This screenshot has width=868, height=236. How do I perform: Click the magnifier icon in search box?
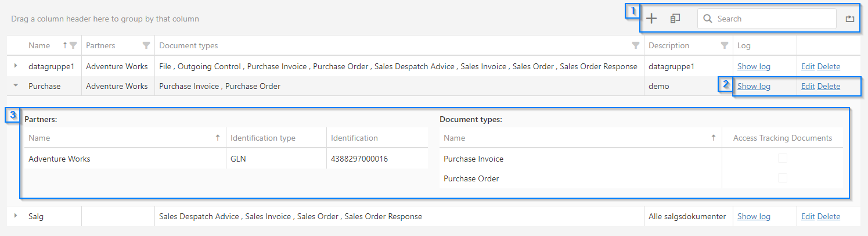coord(708,19)
